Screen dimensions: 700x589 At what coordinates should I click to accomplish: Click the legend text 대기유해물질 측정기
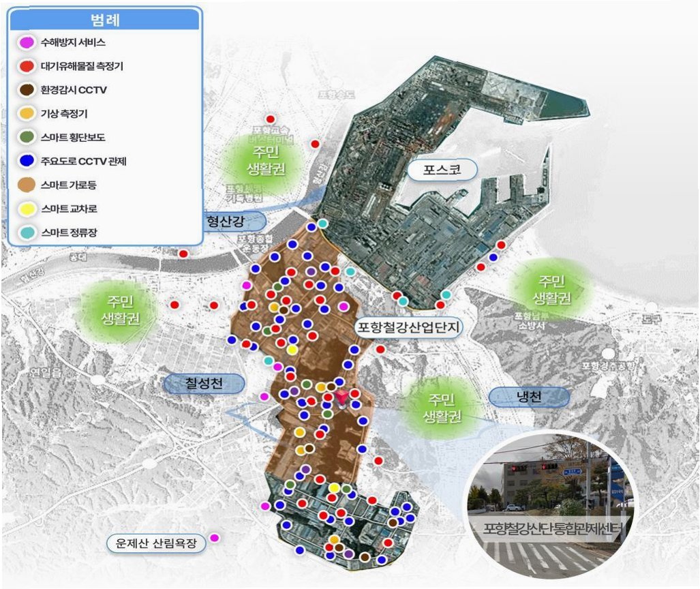coord(82,66)
